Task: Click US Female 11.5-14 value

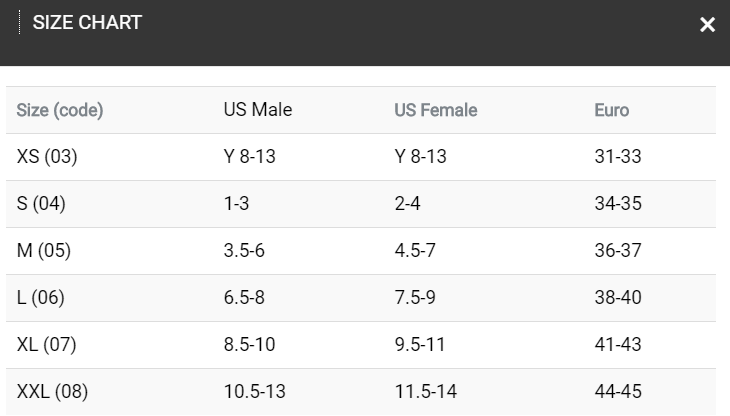Action: (x=425, y=391)
